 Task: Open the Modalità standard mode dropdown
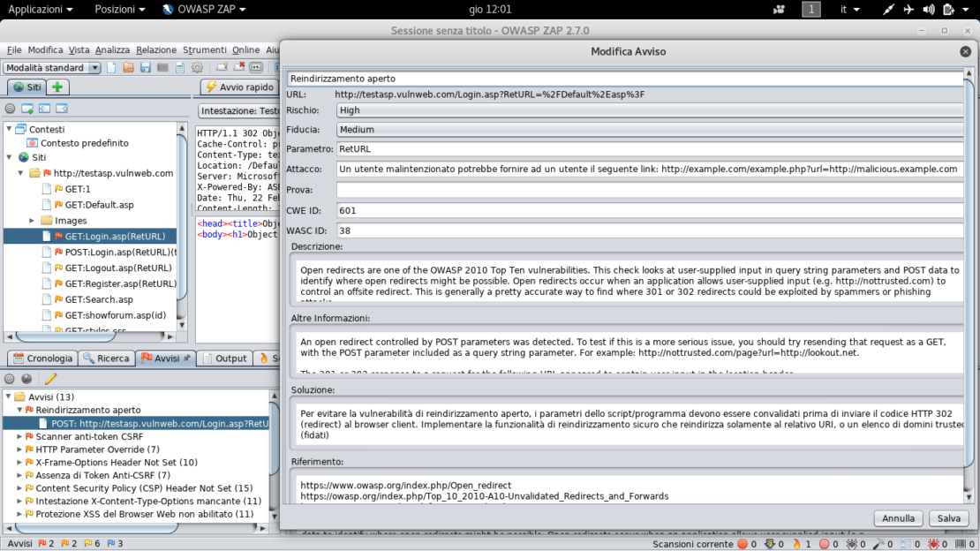pyautogui.click(x=52, y=68)
